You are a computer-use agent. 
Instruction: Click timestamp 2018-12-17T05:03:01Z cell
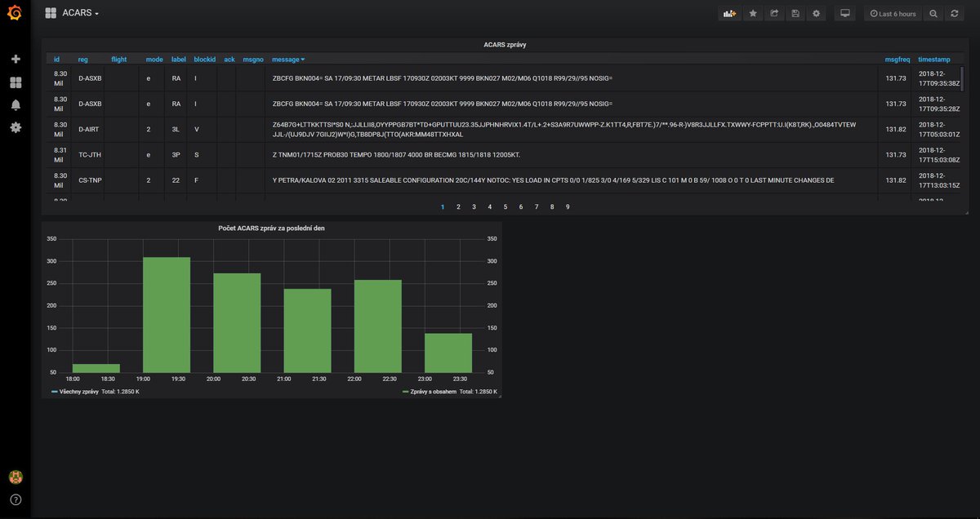tap(936, 129)
